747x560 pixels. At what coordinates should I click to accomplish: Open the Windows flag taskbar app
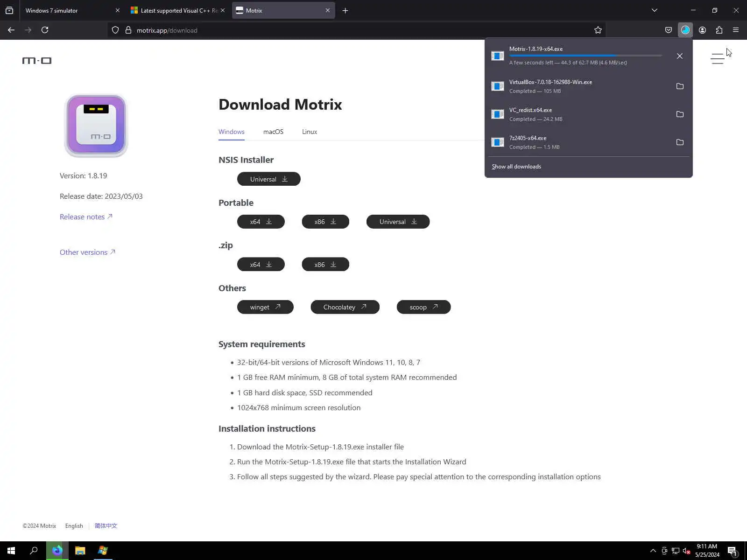pos(103,551)
